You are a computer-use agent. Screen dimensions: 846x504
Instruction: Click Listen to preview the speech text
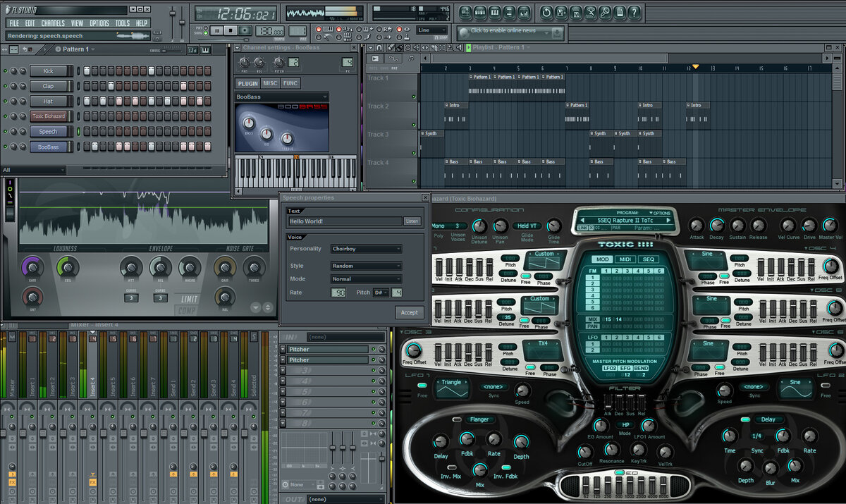point(412,219)
